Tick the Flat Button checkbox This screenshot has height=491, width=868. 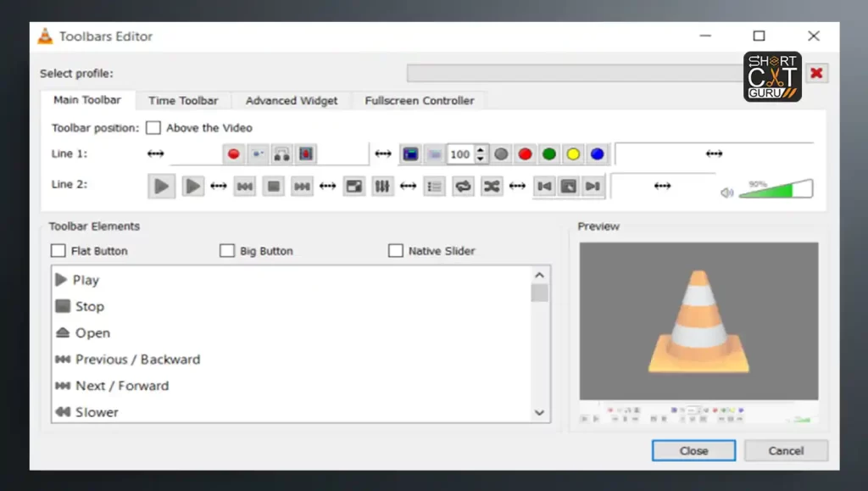[x=58, y=251]
